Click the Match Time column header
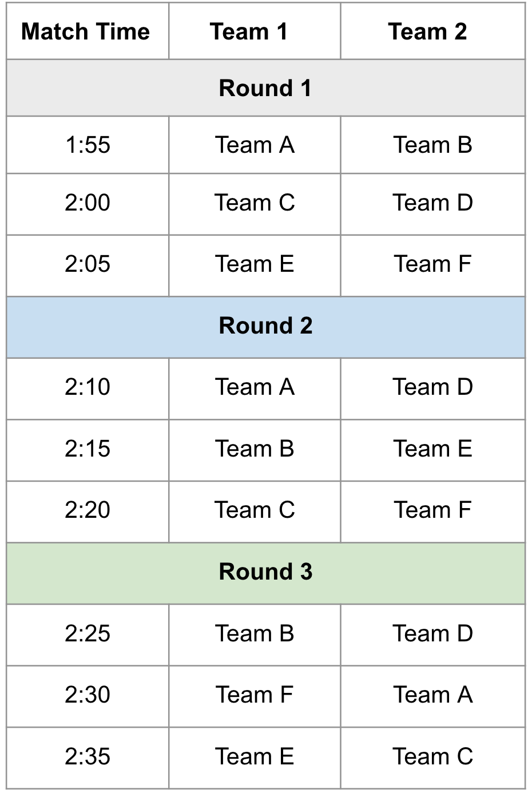This screenshot has height=793, width=532. 86,31
